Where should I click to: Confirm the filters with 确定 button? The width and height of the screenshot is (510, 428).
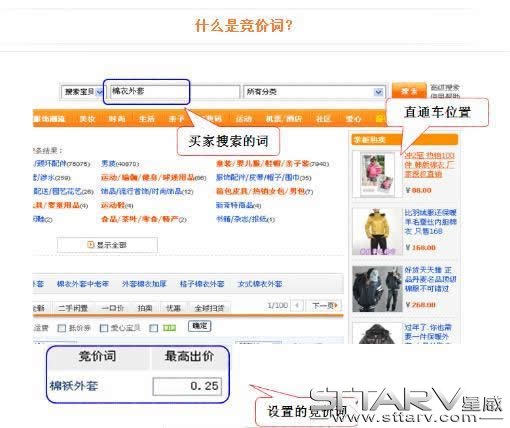[x=200, y=326]
